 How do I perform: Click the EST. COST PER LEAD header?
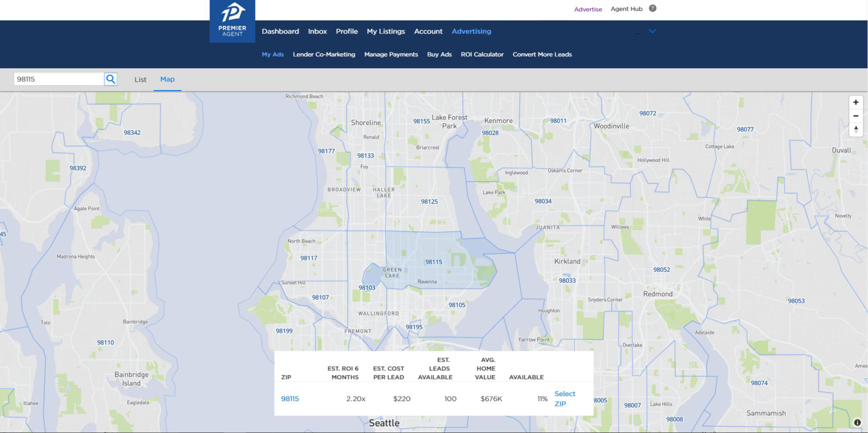(388, 373)
